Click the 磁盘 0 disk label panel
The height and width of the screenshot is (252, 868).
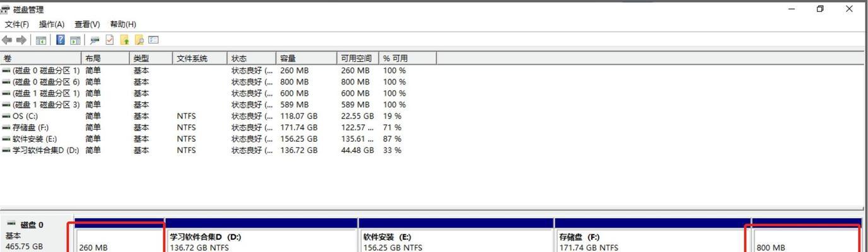pos(37,235)
